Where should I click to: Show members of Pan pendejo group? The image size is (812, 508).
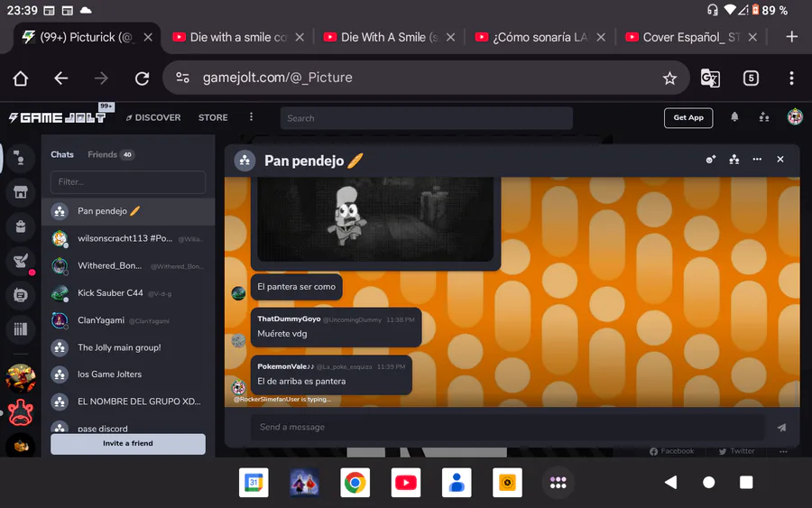[734, 159]
